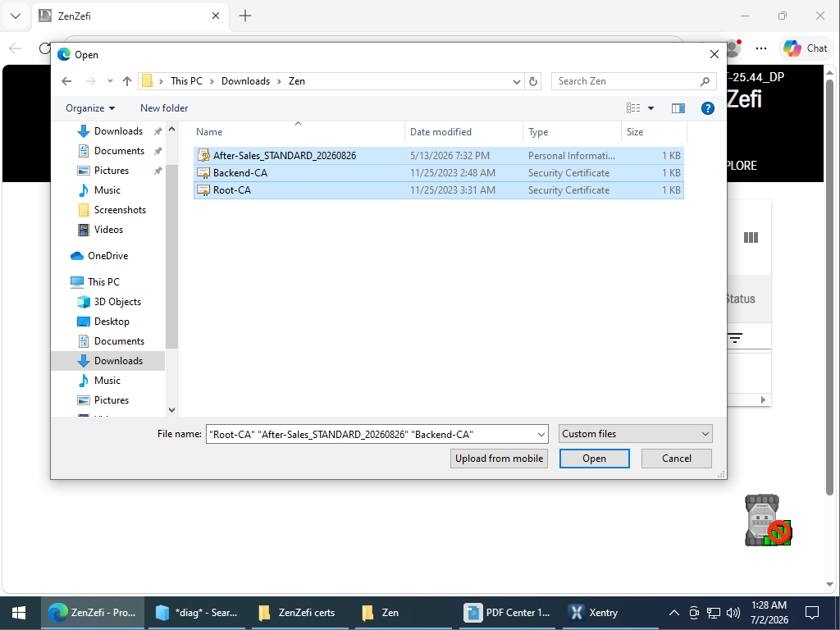Viewport: 840px width, 630px height.
Task: Open Documents under This PC
Action: pyautogui.click(x=119, y=341)
